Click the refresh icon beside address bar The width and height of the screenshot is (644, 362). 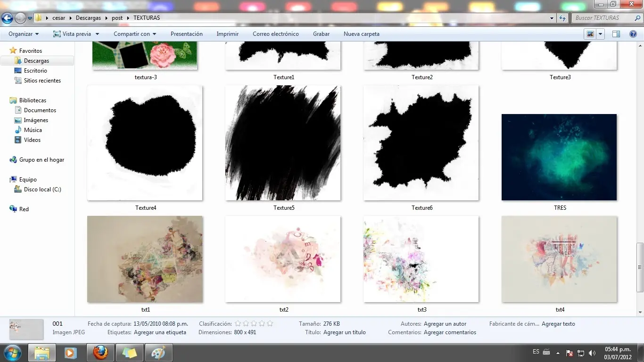coord(562,18)
